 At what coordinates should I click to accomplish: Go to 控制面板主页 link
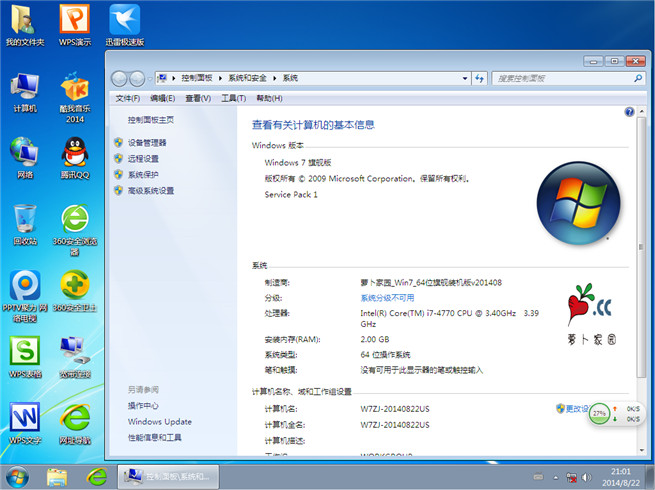[x=150, y=120]
